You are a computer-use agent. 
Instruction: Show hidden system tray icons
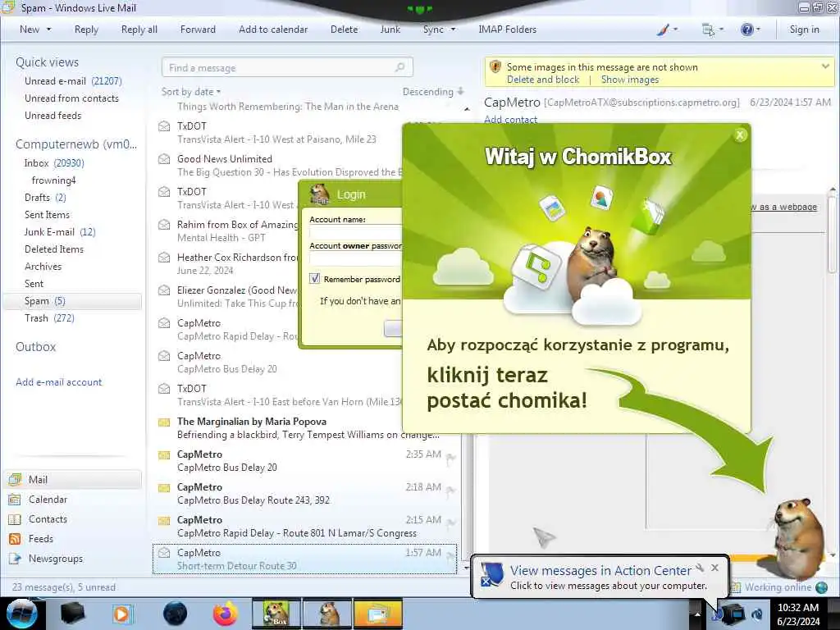697,614
